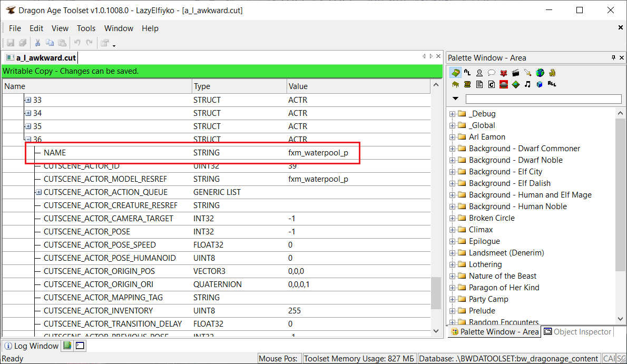Click the Properties toolbar icon

(105, 42)
